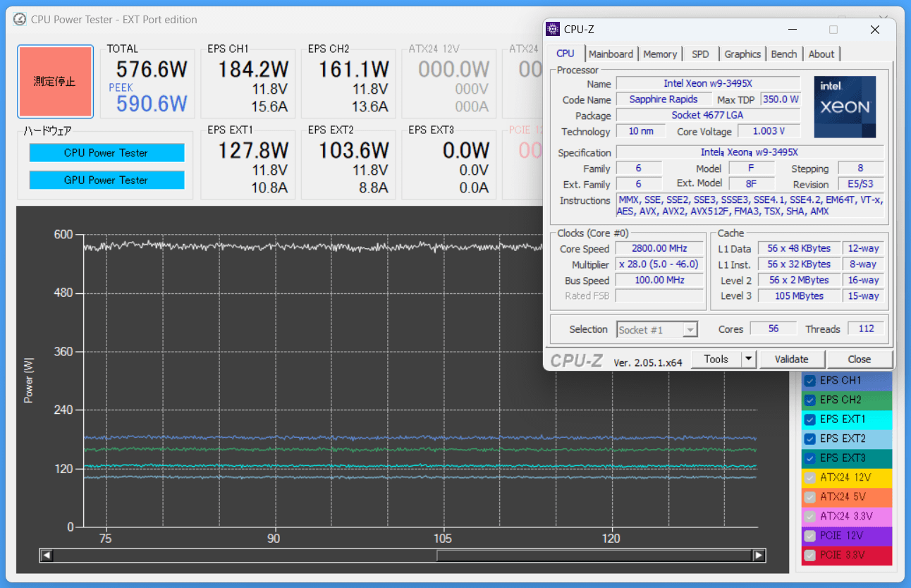The height and width of the screenshot is (588, 911).
Task: Click the graph scrollbar right arrow
Action: click(759, 556)
